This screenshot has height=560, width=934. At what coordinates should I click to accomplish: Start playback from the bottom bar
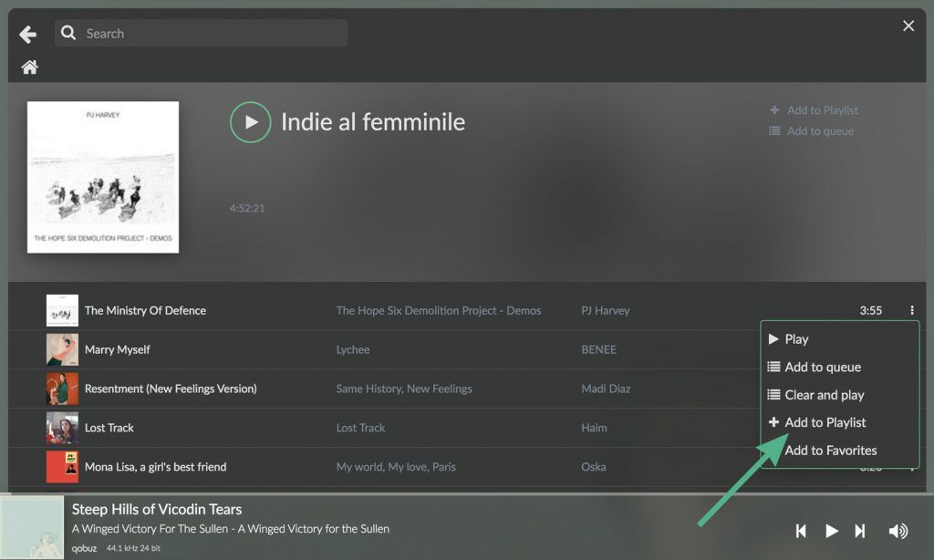[831, 530]
